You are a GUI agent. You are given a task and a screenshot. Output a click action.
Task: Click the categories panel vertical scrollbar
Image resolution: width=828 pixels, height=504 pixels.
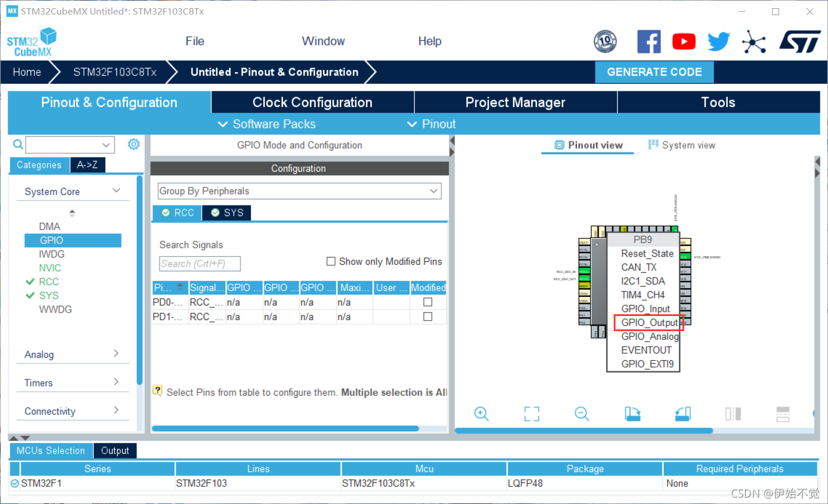point(140,280)
